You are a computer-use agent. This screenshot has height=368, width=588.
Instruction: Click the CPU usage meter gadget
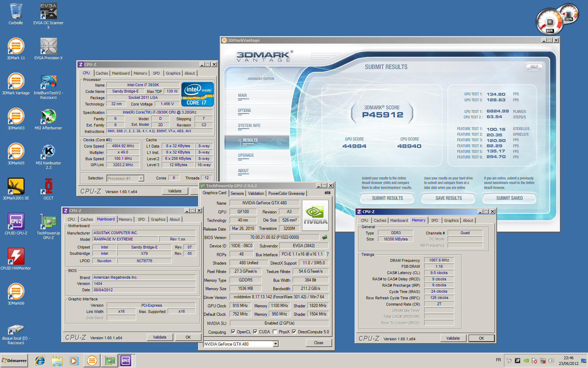pos(550,22)
